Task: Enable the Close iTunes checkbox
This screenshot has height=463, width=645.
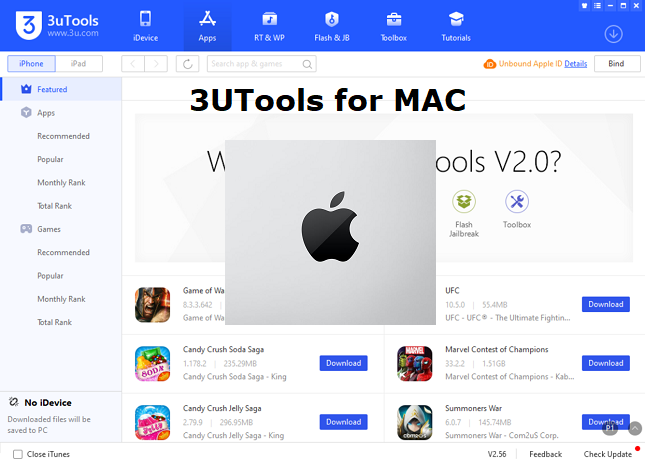Action: click(x=18, y=454)
